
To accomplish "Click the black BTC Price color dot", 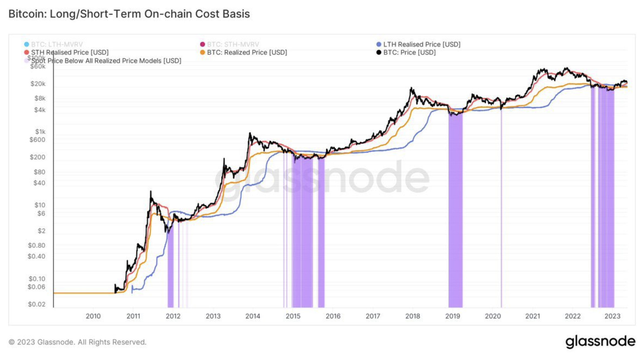I will tap(379, 52).
